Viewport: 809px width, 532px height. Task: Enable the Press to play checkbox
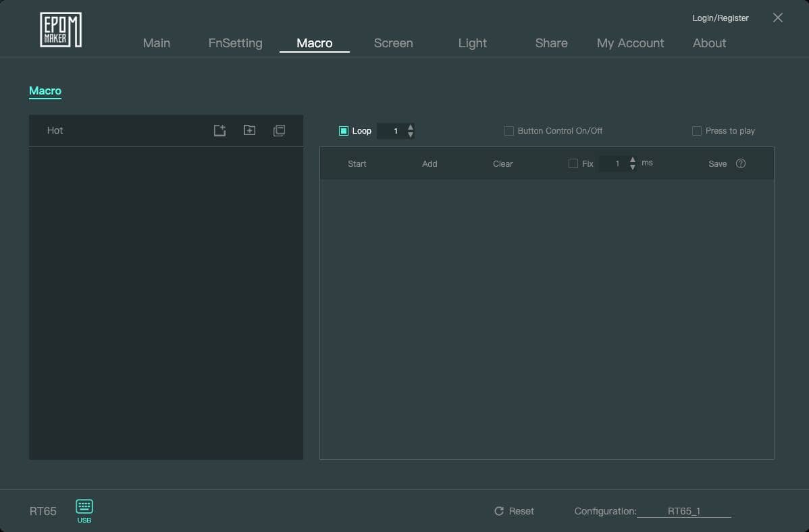697,131
